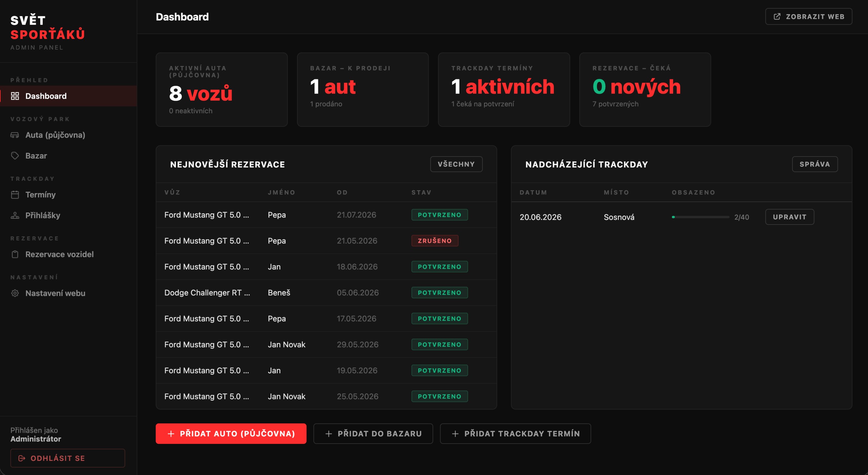Click the 7 potvrzených text
The image size is (868, 475).
(x=615, y=104)
